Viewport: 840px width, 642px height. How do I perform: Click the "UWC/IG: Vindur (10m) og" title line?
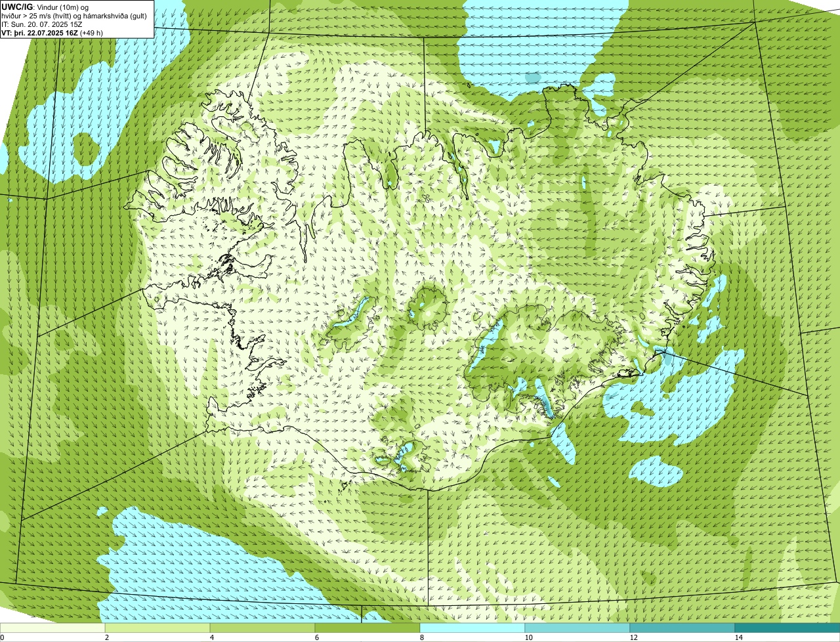pos(45,7)
